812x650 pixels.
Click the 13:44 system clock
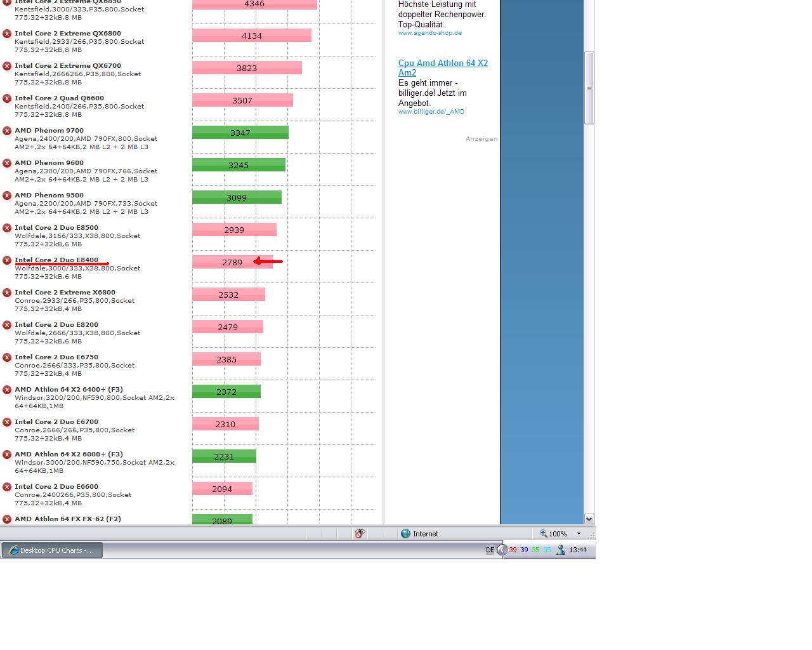[x=578, y=550]
